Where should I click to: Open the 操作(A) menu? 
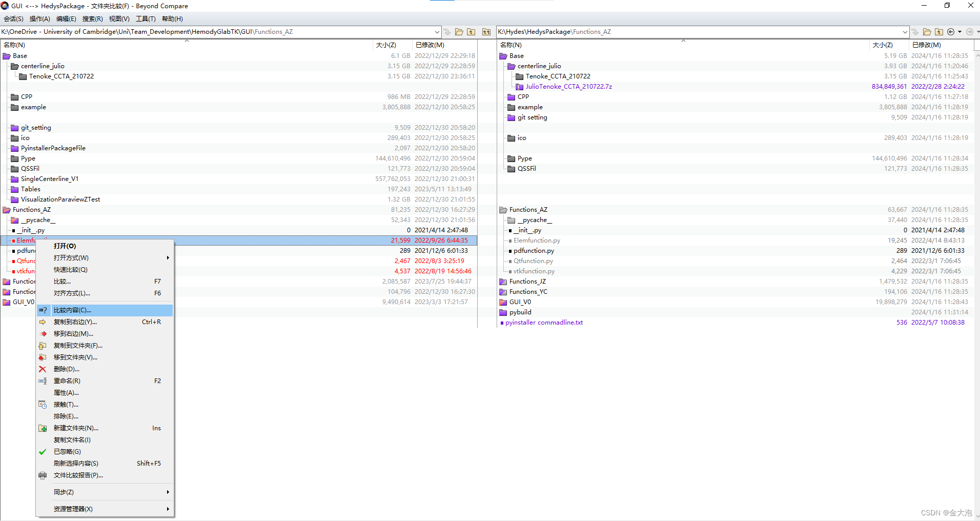pos(40,19)
